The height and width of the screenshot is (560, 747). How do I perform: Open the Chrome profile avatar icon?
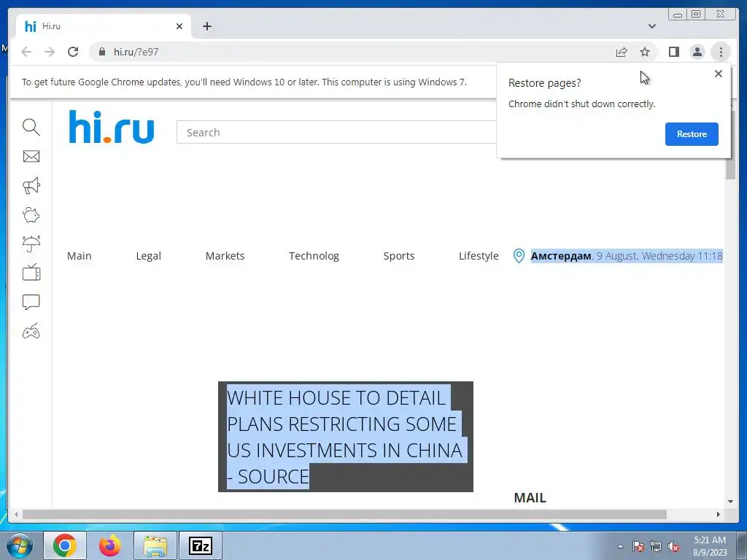coord(697,52)
